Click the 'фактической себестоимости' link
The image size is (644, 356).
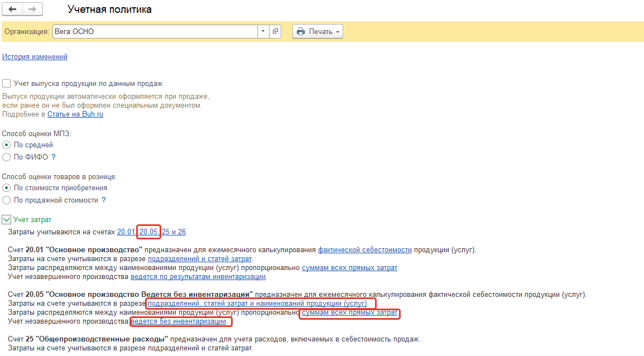pyautogui.click(x=364, y=250)
